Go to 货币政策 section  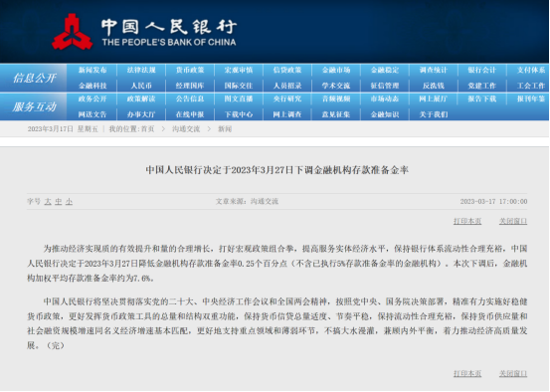coord(190,71)
